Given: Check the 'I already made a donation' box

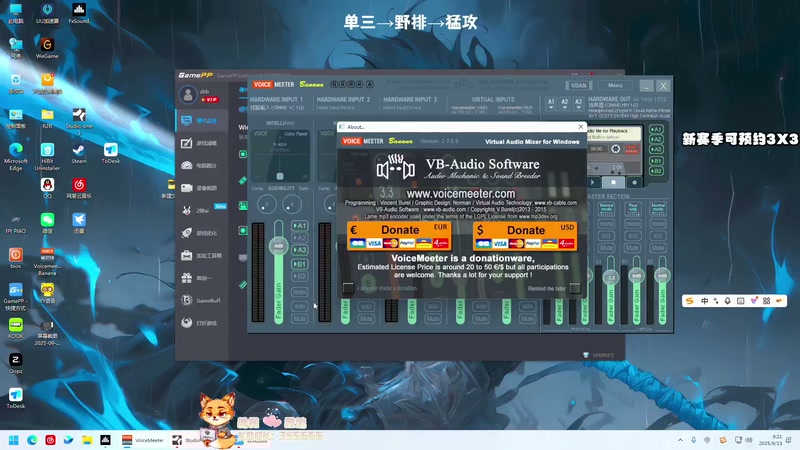Looking at the screenshot, I should pyautogui.click(x=348, y=288).
